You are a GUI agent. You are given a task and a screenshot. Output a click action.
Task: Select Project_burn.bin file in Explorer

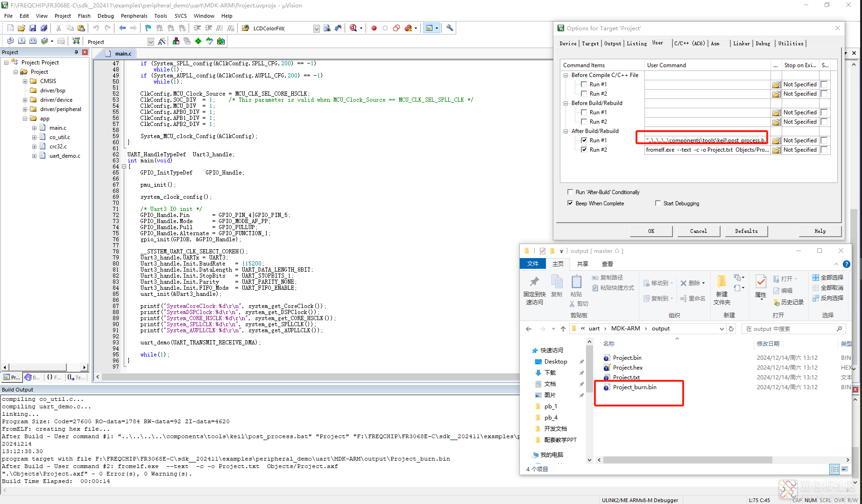coord(634,387)
